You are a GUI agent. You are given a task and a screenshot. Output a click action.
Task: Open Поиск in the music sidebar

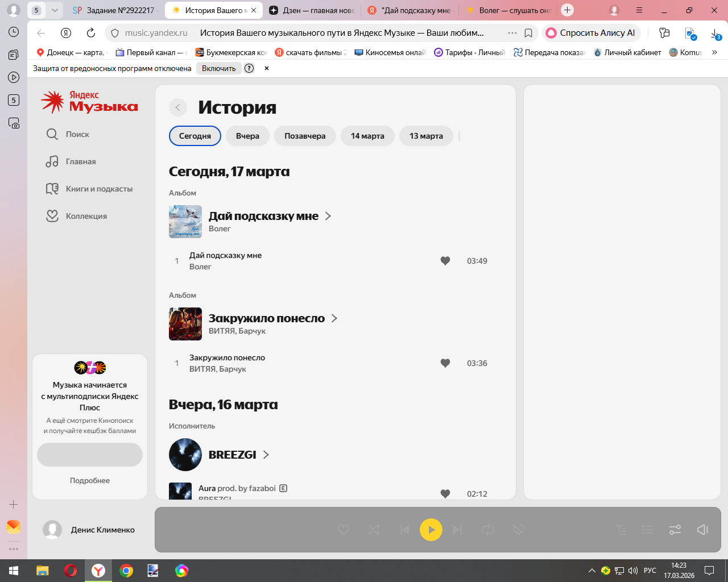click(x=68, y=134)
